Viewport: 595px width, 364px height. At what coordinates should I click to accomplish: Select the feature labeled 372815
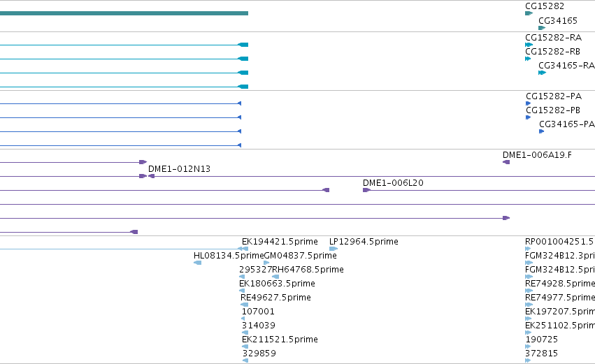click(x=541, y=354)
